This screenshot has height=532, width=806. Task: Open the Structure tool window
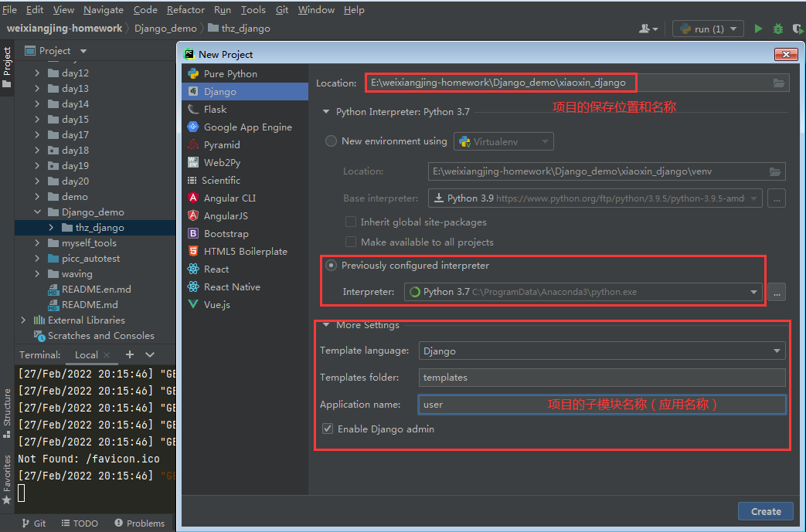[7, 412]
